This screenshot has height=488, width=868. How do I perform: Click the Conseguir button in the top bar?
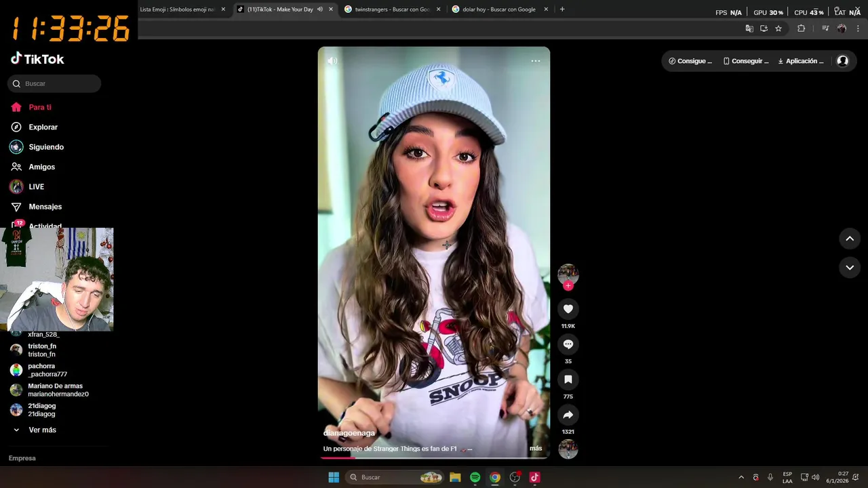(x=746, y=61)
